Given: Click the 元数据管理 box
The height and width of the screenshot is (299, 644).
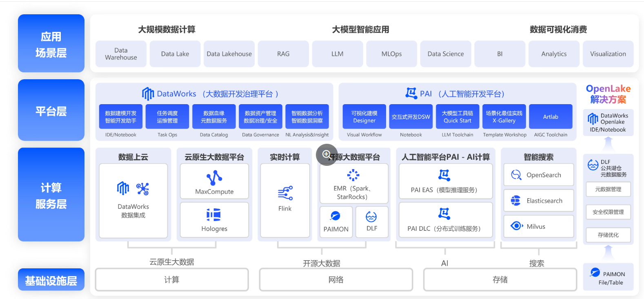Looking at the screenshot, I should coord(608,190).
